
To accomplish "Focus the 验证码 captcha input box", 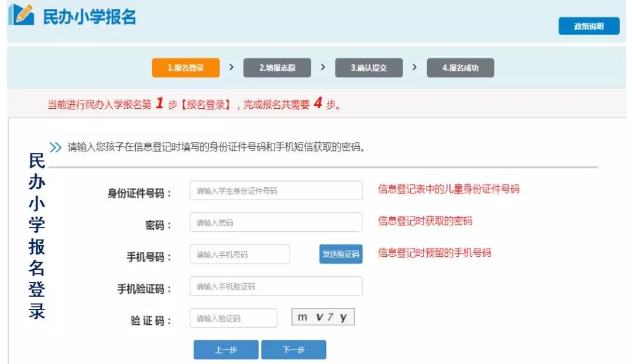I will [x=233, y=318].
